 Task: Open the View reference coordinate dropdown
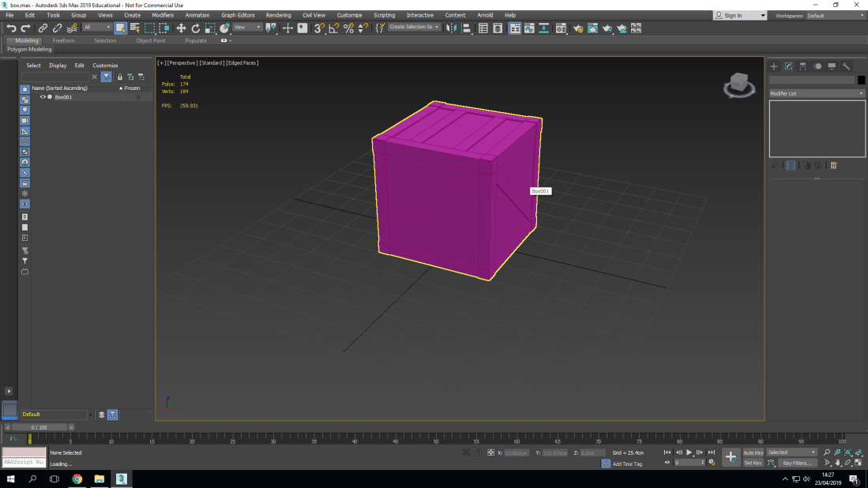point(247,28)
